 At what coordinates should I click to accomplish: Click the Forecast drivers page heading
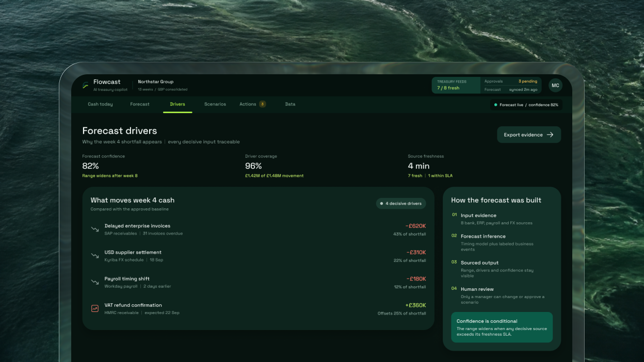click(120, 131)
